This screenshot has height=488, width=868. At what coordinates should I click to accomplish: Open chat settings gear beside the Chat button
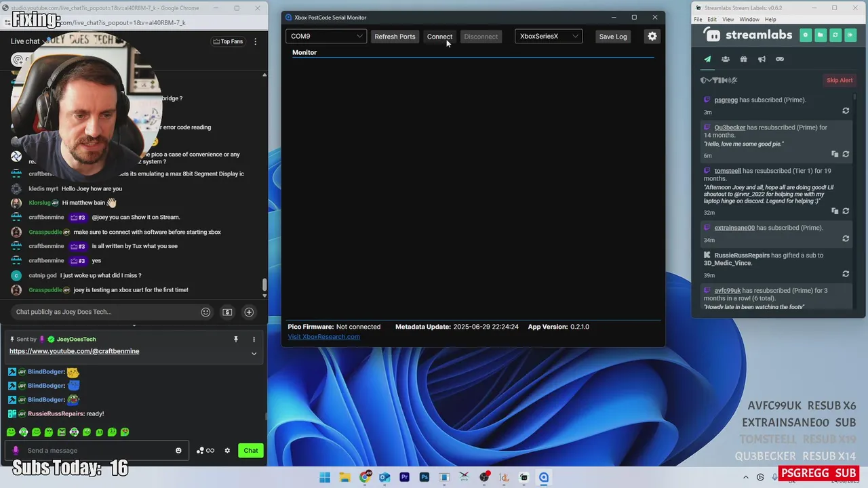coord(227,451)
